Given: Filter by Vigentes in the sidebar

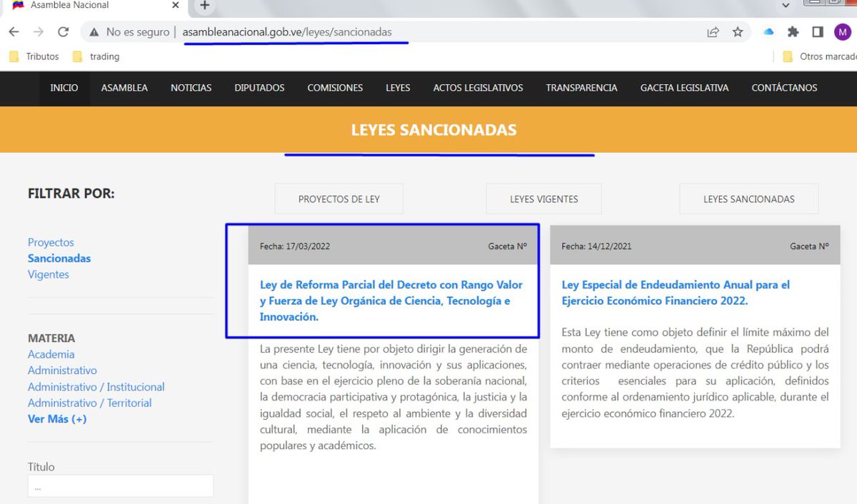Looking at the screenshot, I should [49, 274].
